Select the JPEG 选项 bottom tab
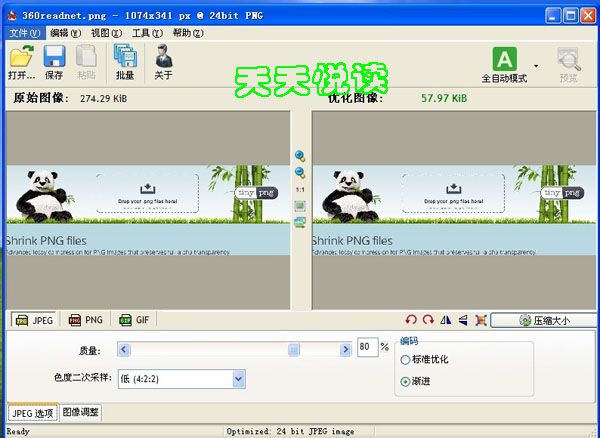The height and width of the screenshot is (438, 600). click(33, 413)
